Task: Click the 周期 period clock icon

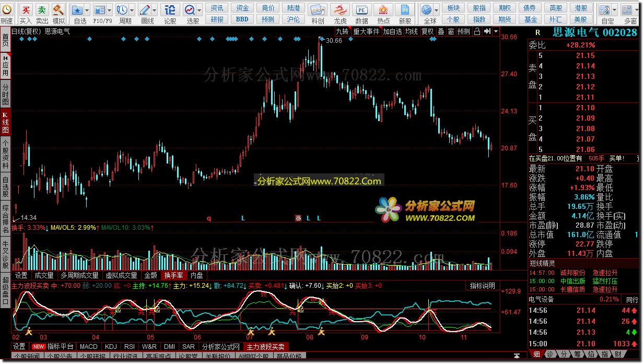Action: [x=122, y=9]
